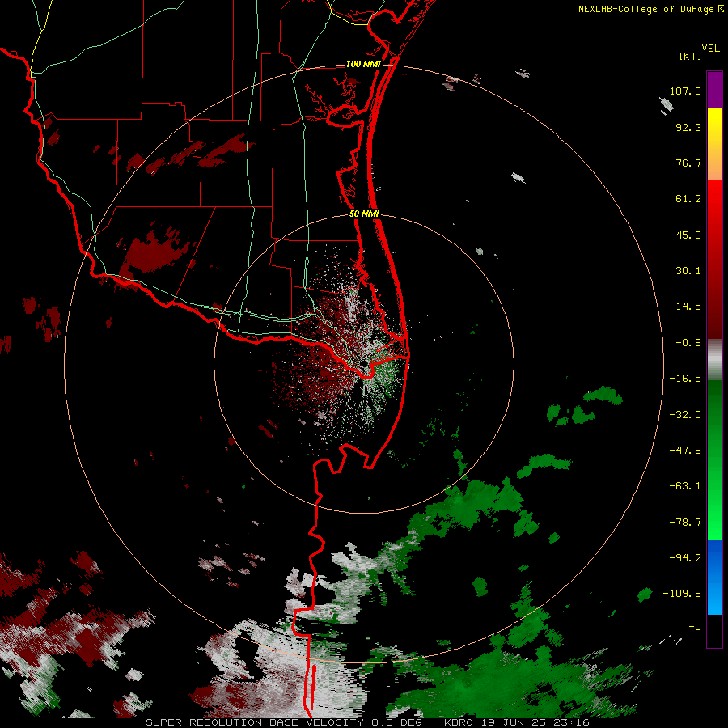Click the 61.2 scale value

coord(688,199)
